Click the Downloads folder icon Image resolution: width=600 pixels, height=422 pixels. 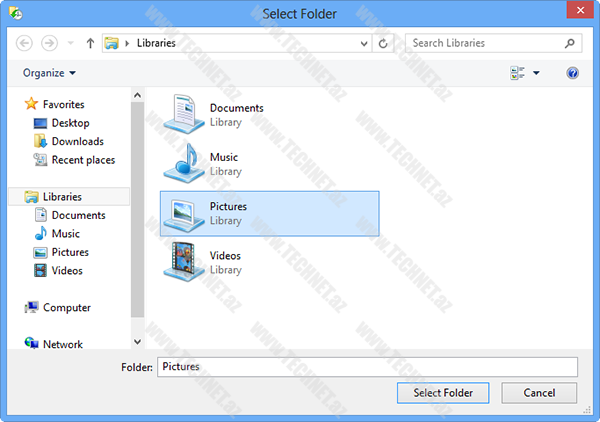coord(40,141)
